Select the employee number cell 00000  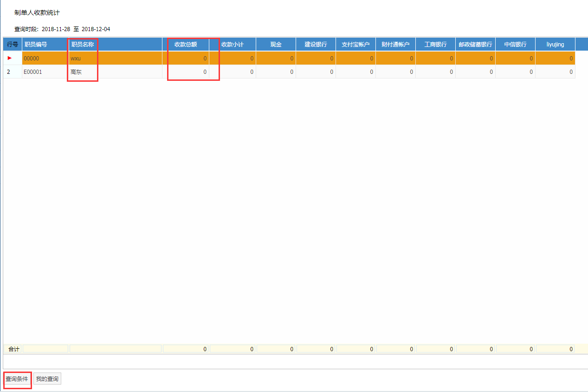pyautogui.click(x=45, y=59)
